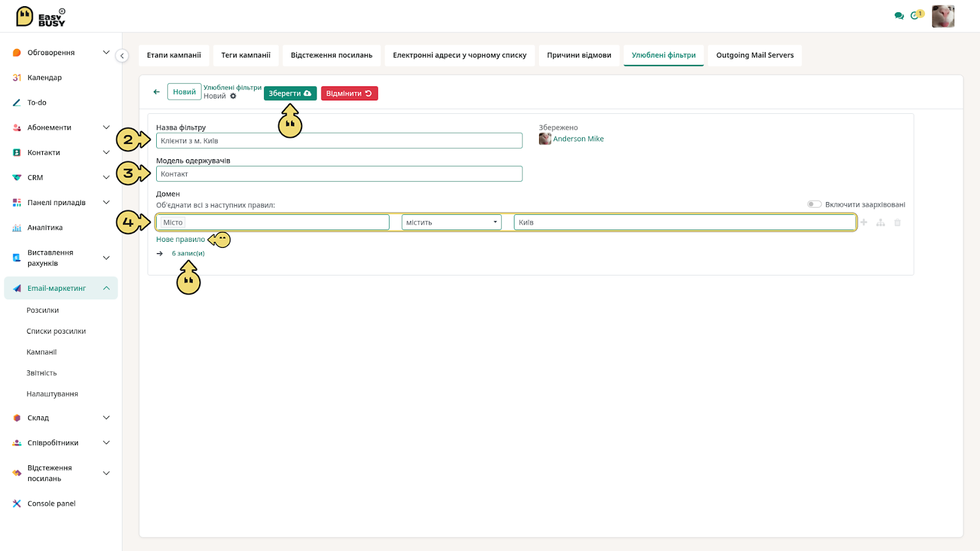Expand Співробітники submenu chevron
The height and width of the screenshot is (551, 980).
[106, 443]
